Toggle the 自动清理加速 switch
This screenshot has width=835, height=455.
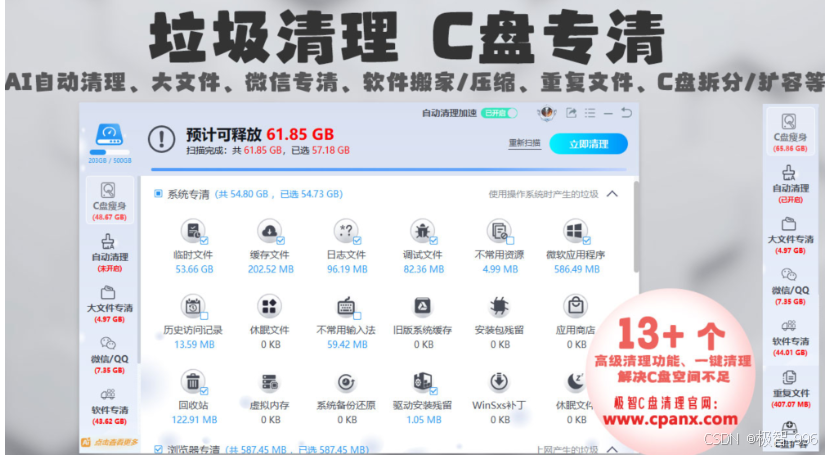pos(498,113)
